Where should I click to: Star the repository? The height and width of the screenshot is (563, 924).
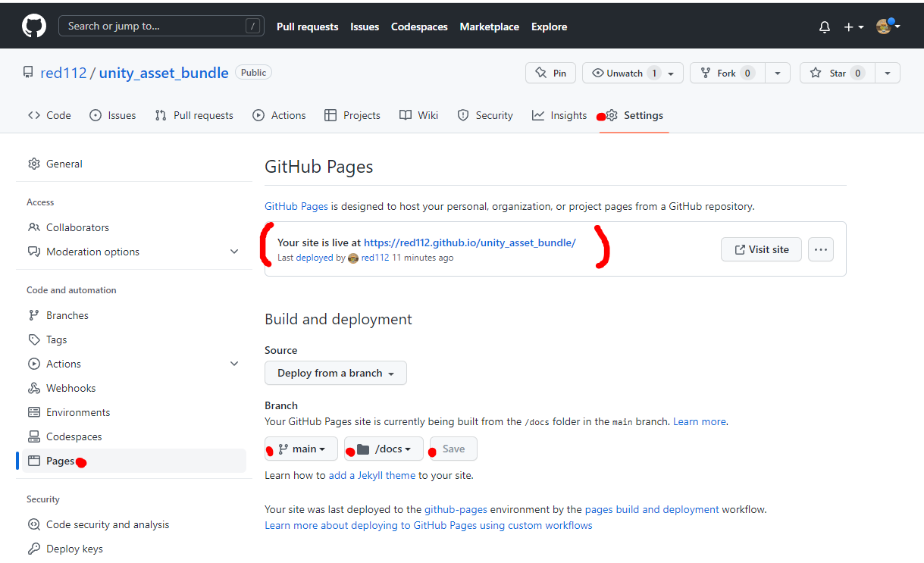coord(837,73)
